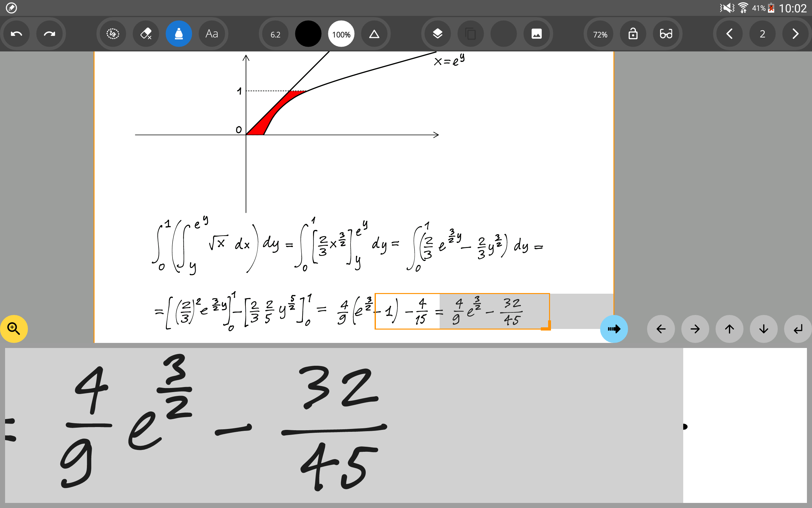Open the layers panel

click(437, 34)
